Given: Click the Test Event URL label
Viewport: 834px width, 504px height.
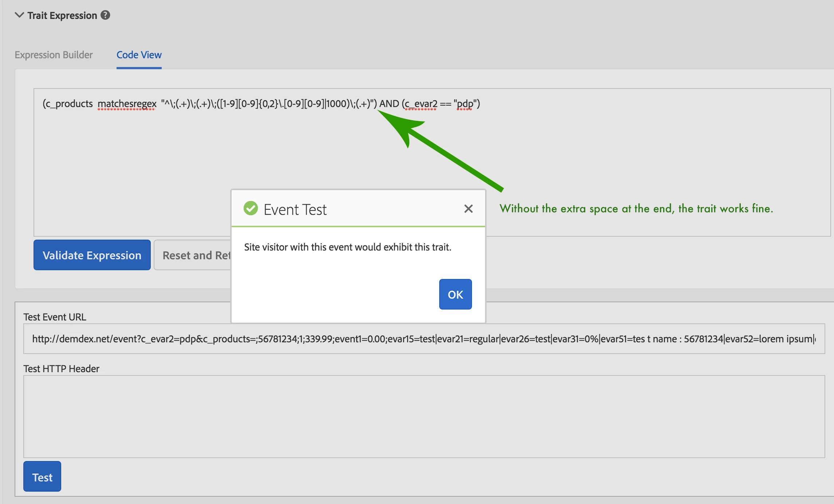Looking at the screenshot, I should click(55, 317).
